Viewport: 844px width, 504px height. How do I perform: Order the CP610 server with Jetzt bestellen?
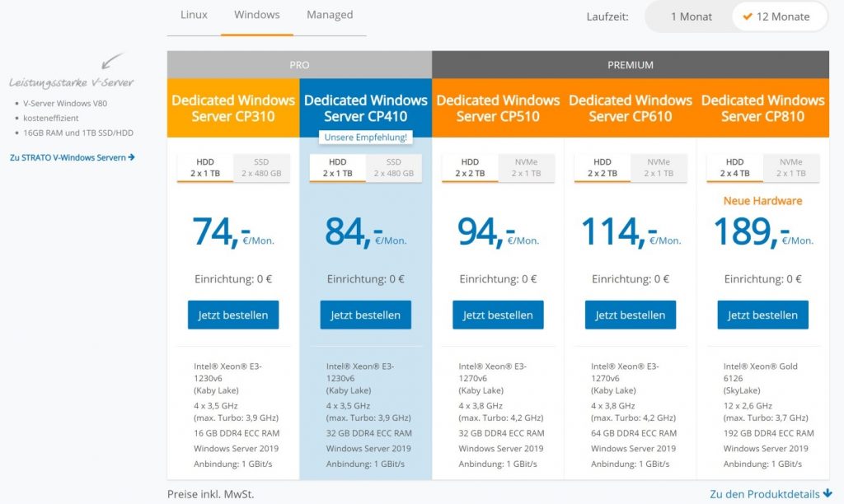[x=631, y=315]
